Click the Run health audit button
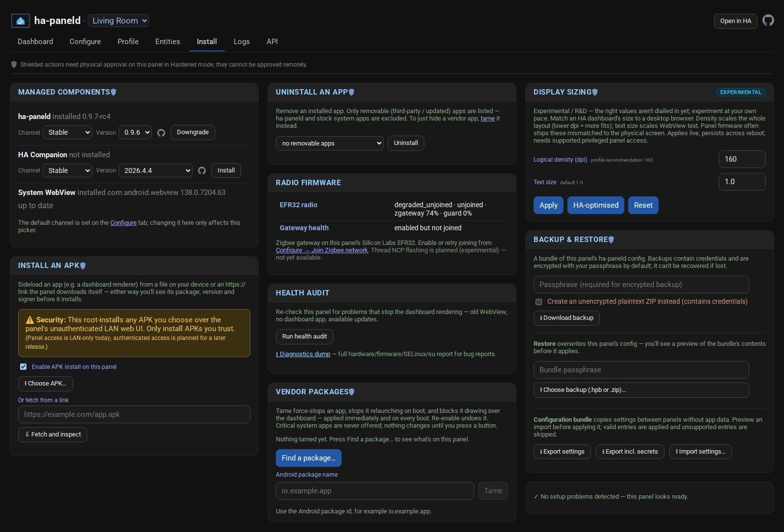Screen dimensions: 784x532 (304, 337)
